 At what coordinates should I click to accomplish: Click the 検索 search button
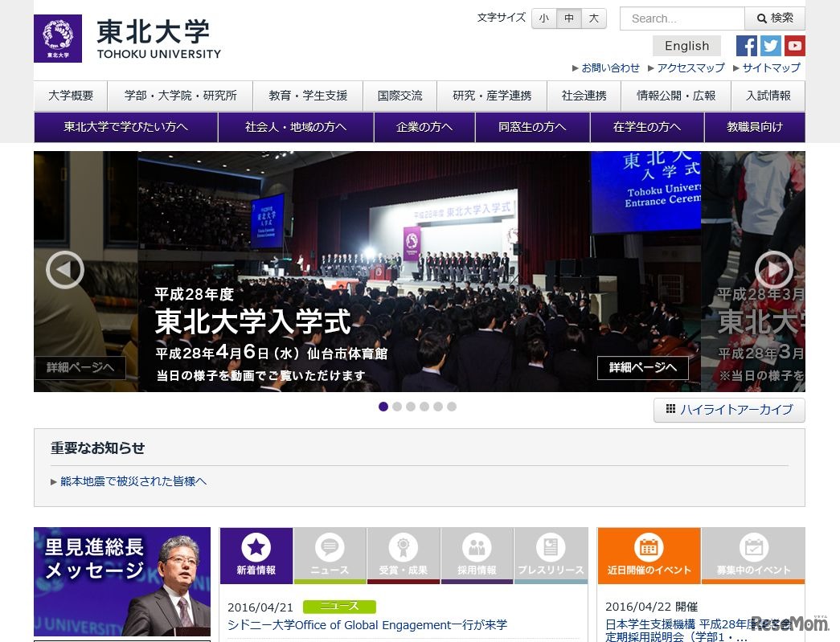[x=775, y=18]
